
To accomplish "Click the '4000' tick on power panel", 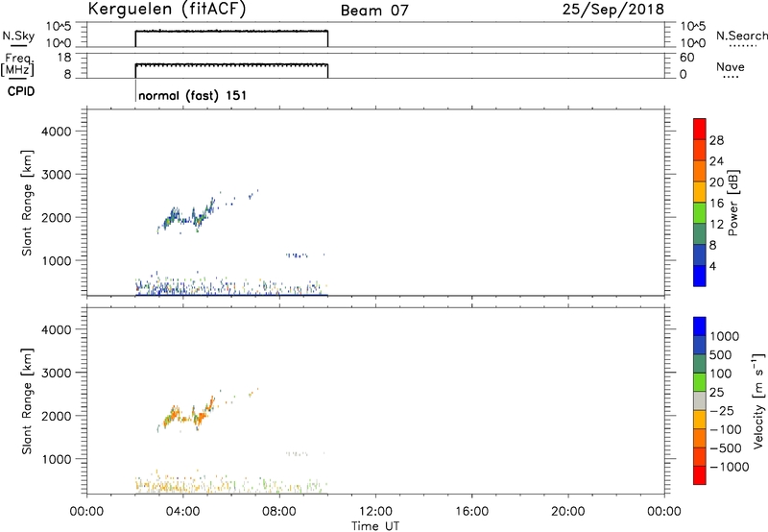I will coord(56,132).
